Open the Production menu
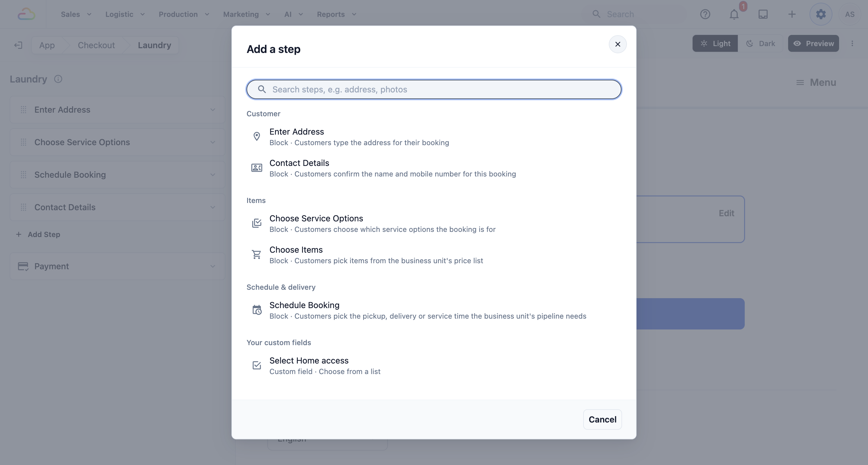Image resolution: width=868 pixels, height=465 pixels. pyautogui.click(x=184, y=14)
